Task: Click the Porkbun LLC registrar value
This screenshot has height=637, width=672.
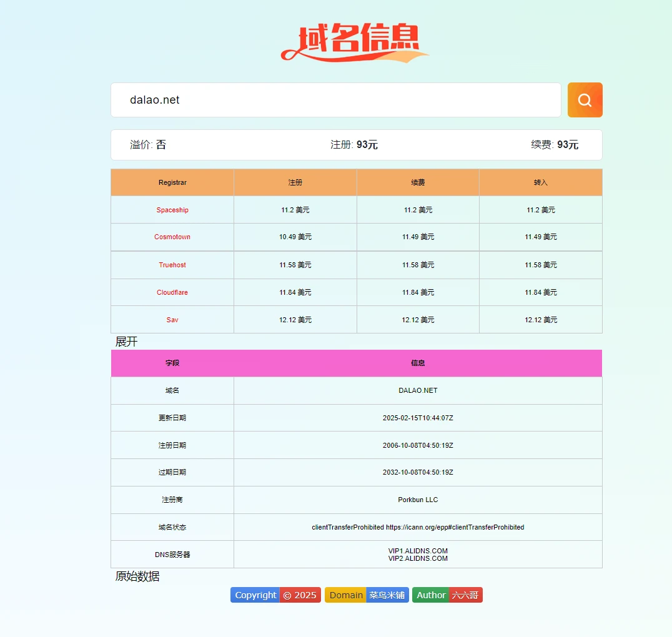Action: pos(418,500)
